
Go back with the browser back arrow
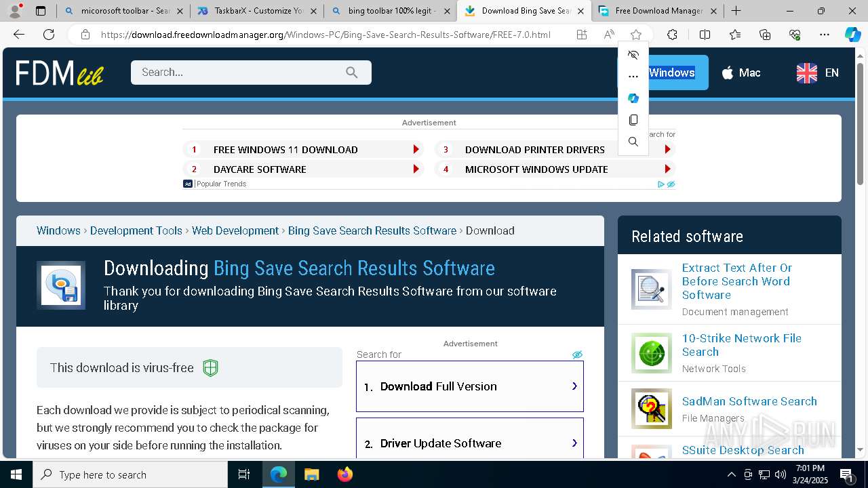coord(19,35)
